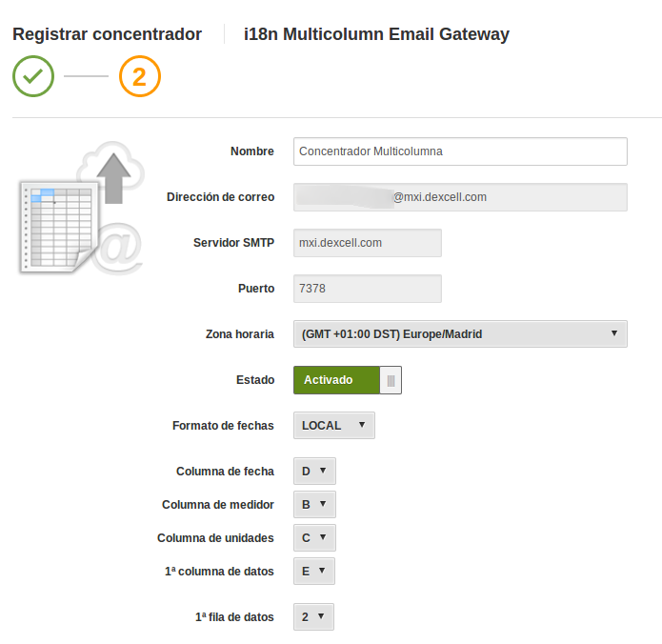
Task: Click the @ symbol in the illustration
Action: (117, 249)
